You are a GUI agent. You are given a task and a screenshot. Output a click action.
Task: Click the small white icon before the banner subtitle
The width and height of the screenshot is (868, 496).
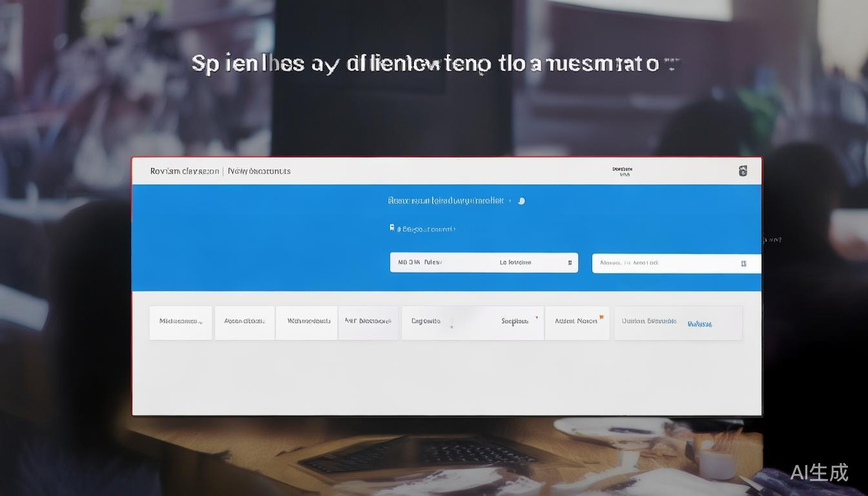pyautogui.click(x=391, y=228)
